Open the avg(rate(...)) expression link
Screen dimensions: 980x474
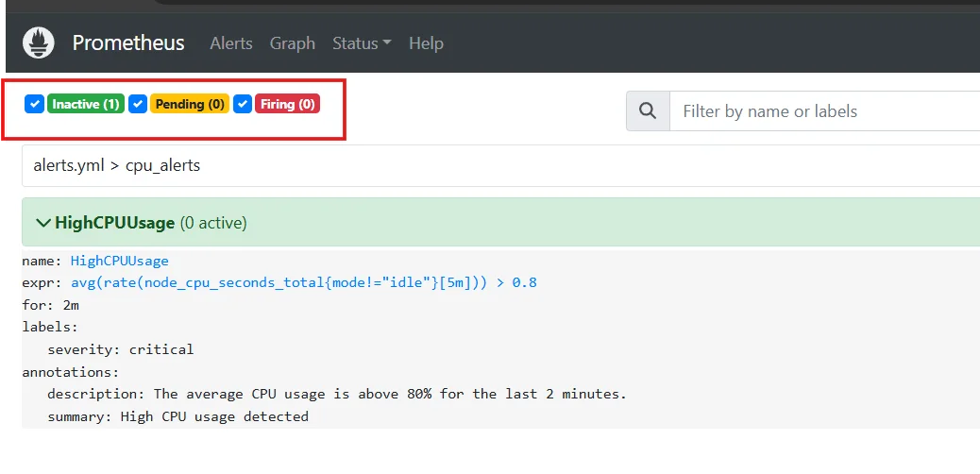coord(304,282)
